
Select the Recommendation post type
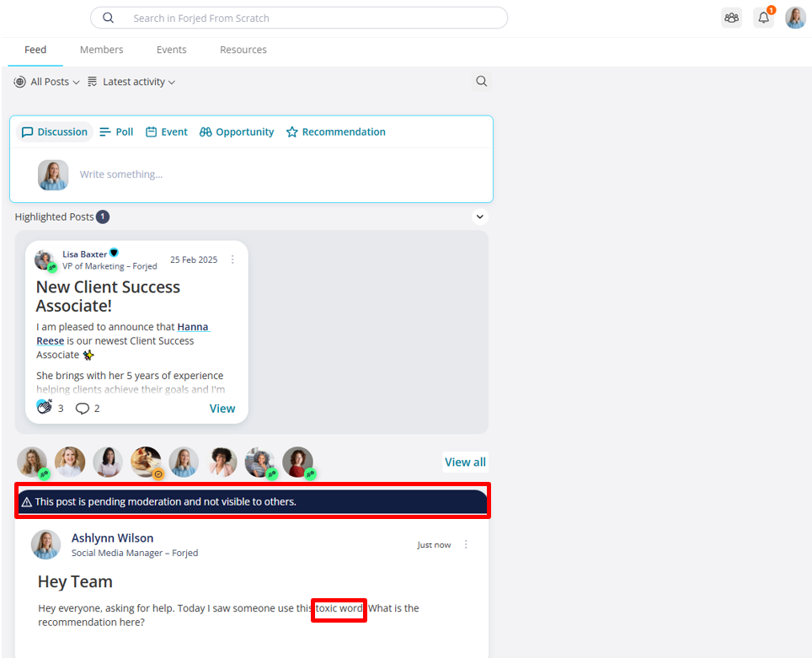coord(336,132)
